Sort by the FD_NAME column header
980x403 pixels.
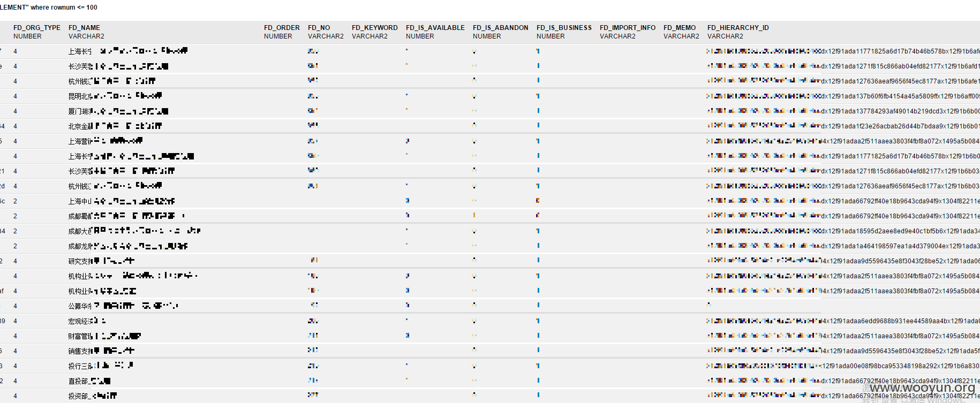[x=84, y=28]
